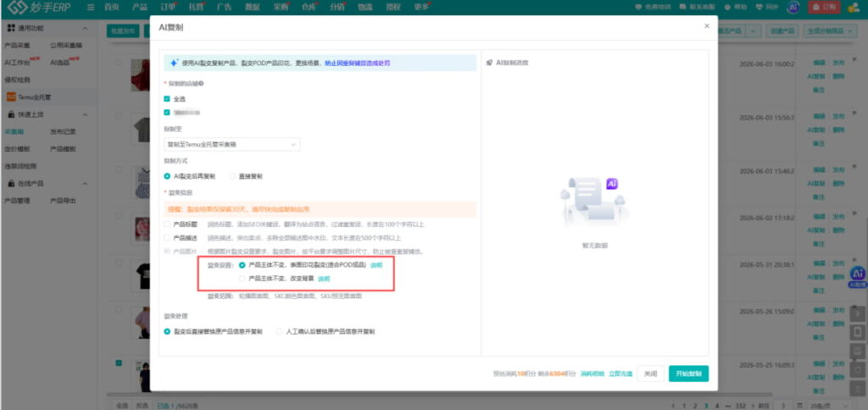Select 裂变后直接替换原产品信息并复制 radio
The width and height of the screenshot is (868, 410).
167,331
